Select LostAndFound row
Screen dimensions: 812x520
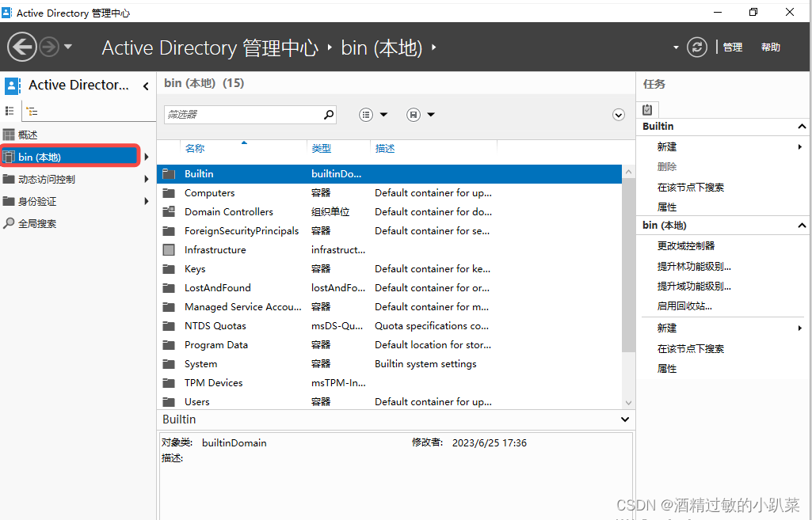389,287
